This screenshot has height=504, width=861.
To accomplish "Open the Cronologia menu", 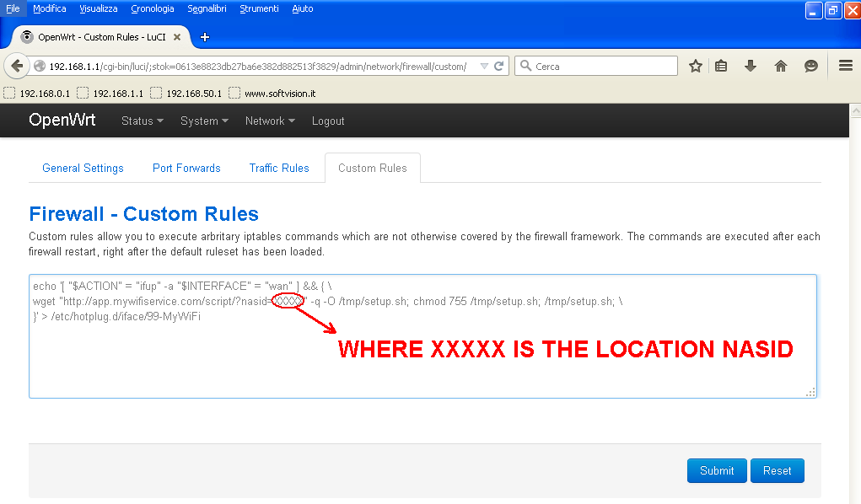I will tap(152, 8).
